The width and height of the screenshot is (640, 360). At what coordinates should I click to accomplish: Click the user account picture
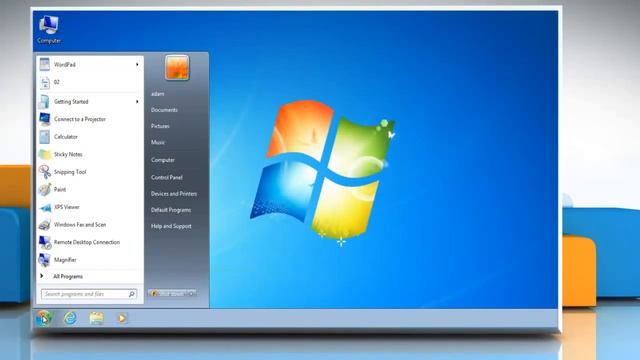click(177, 68)
